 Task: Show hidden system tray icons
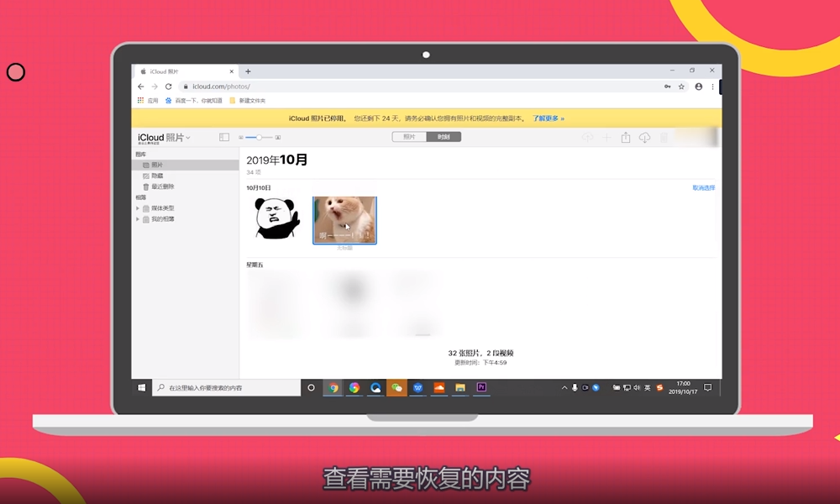coord(564,387)
